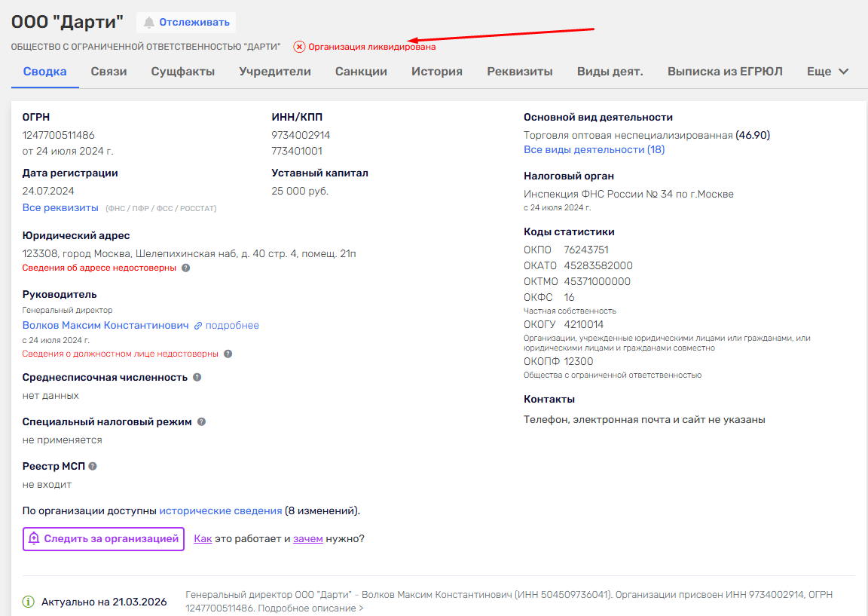Open help icon beside Реестр МСП
The width and height of the screenshot is (868, 616).
93,466
